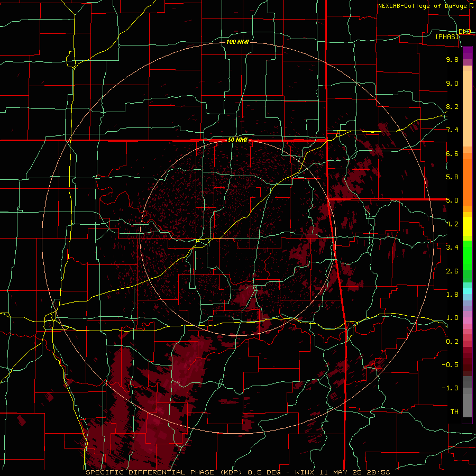Click the 50 NMI range ring label
This screenshot has height=476, width=476.
237,140
